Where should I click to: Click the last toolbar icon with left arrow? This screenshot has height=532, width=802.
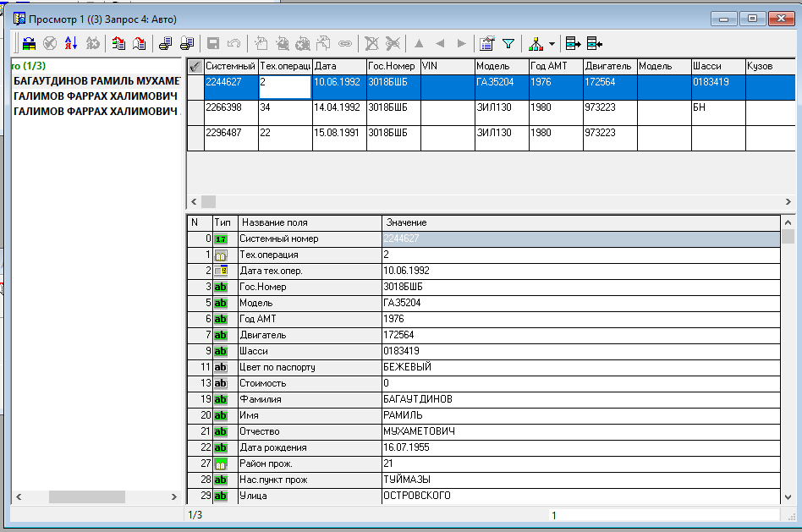pyautogui.click(x=595, y=43)
